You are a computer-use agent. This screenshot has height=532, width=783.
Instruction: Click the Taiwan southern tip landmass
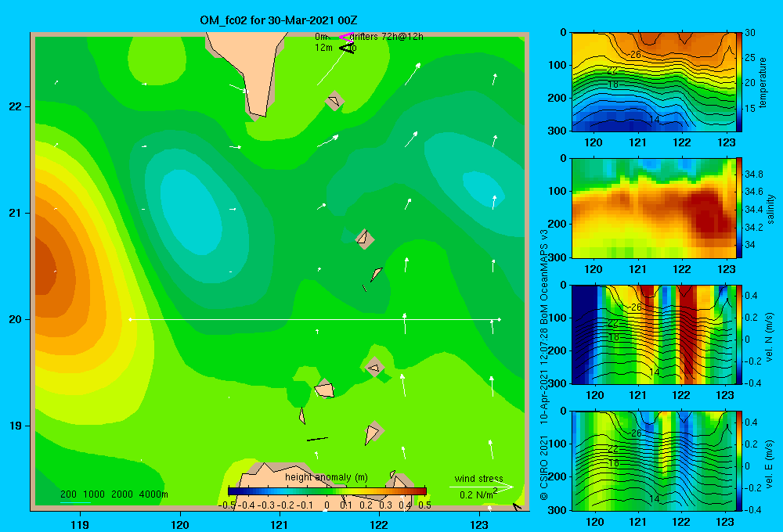pos(252,70)
